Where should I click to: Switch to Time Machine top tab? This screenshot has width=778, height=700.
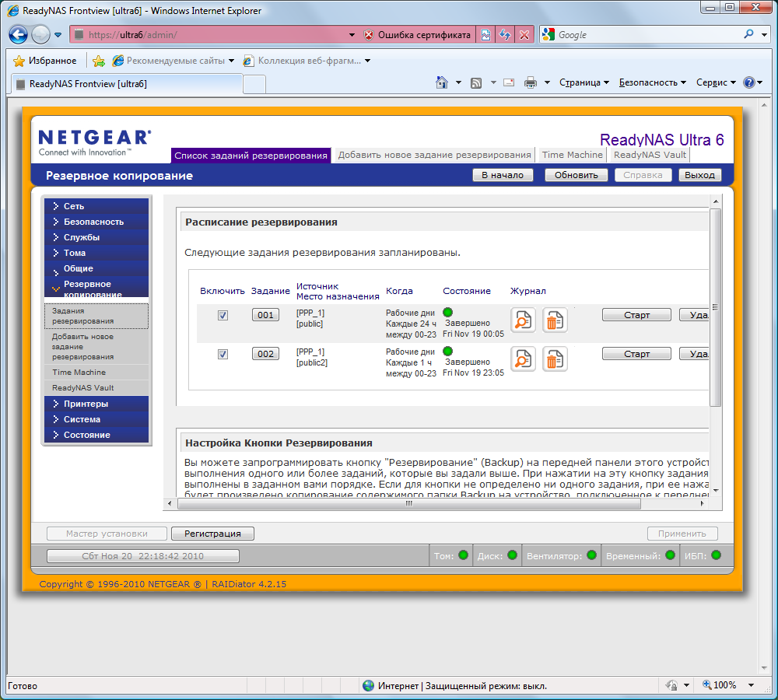pyautogui.click(x=572, y=155)
